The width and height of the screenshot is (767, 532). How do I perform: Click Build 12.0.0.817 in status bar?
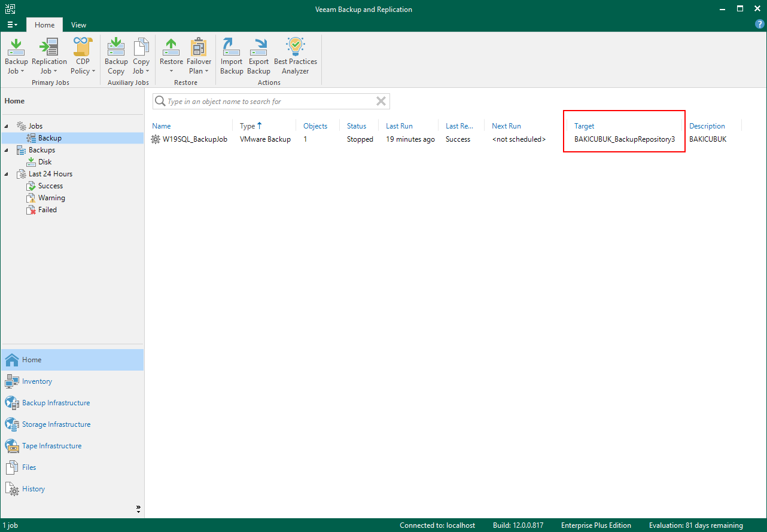518,525
